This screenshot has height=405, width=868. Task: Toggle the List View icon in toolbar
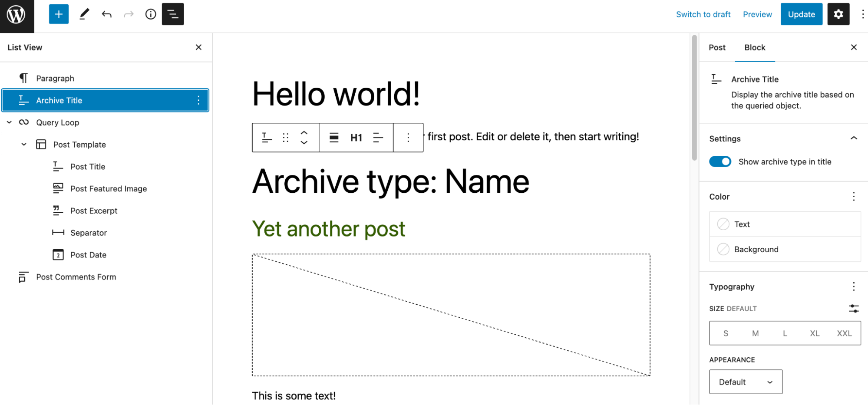(173, 14)
